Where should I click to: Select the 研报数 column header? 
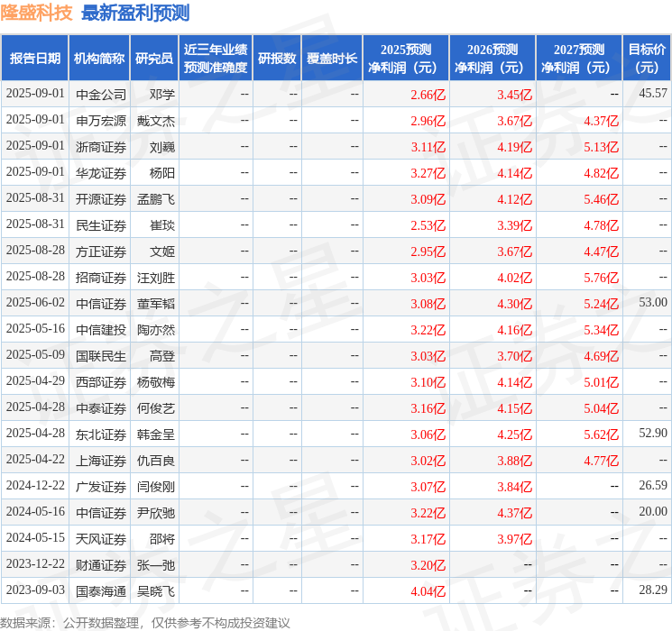coord(276,59)
